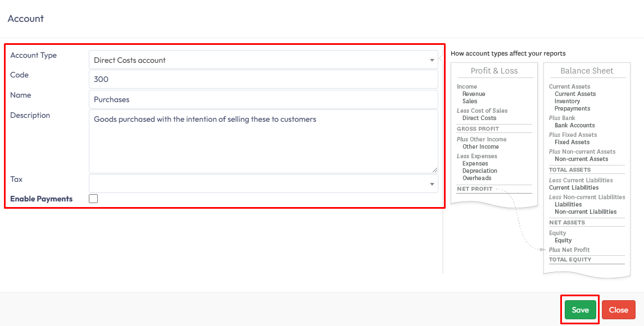
Task: Click the Name field containing Purchases
Action: click(x=263, y=99)
